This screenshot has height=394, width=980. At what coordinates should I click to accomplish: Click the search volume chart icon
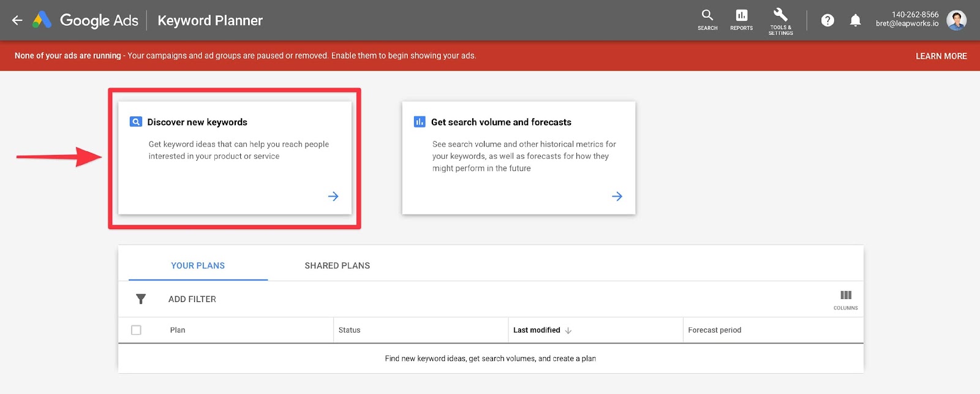point(420,122)
